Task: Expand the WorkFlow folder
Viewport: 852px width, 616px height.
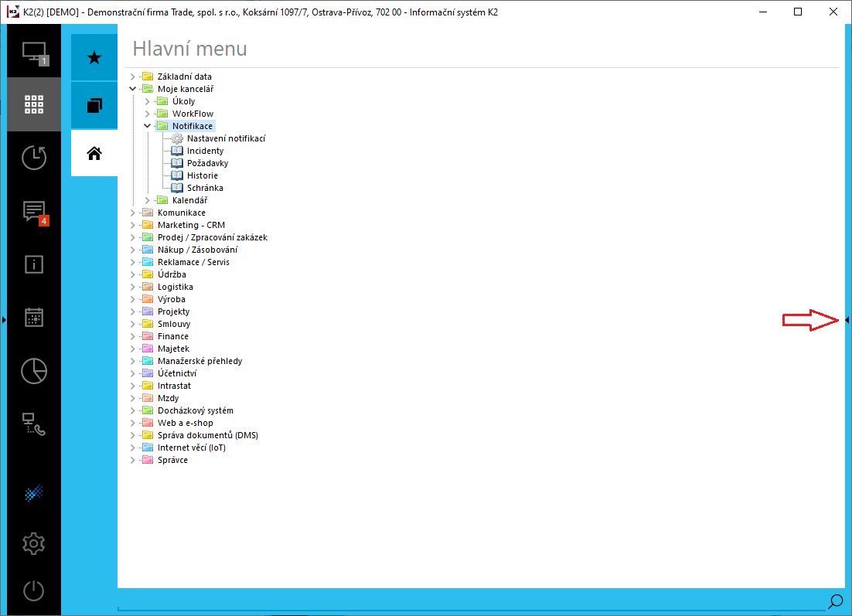Action: pos(147,114)
